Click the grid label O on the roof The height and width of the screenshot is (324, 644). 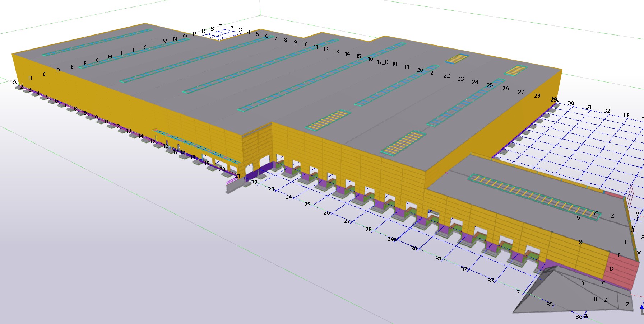click(x=185, y=36)
